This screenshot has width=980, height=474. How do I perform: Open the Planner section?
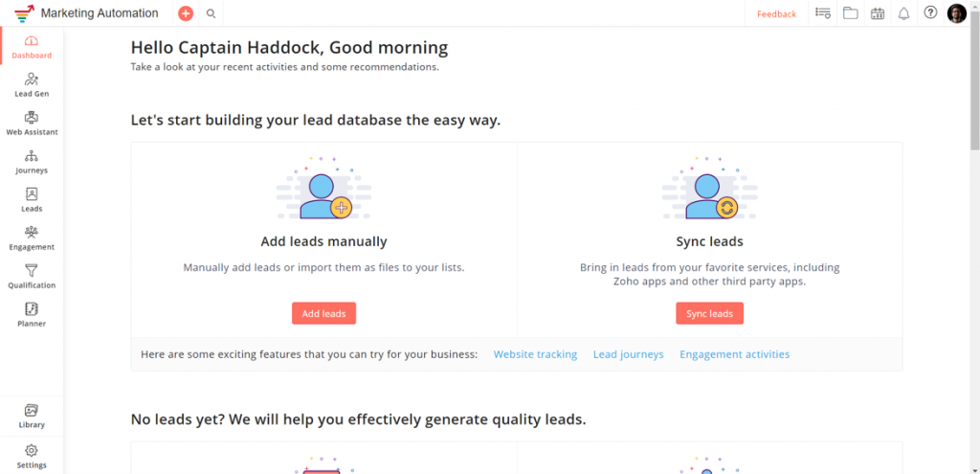point(32,315)
